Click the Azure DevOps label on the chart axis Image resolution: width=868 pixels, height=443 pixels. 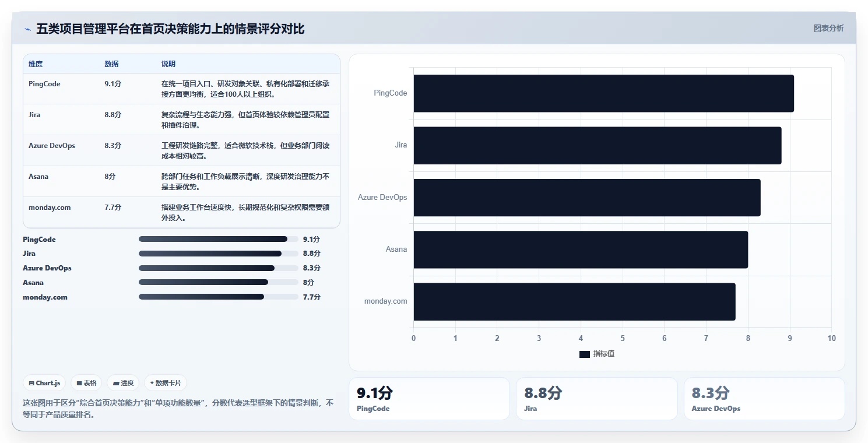point(382,198)
